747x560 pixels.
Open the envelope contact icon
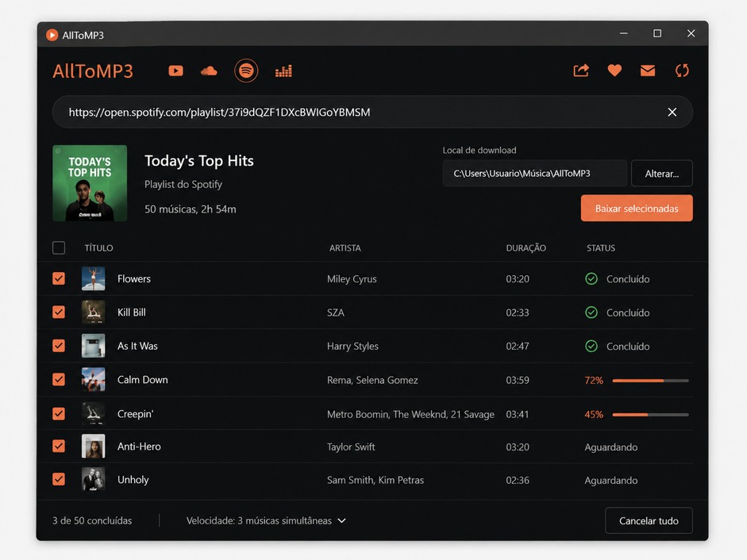click(x=648, y=71)
